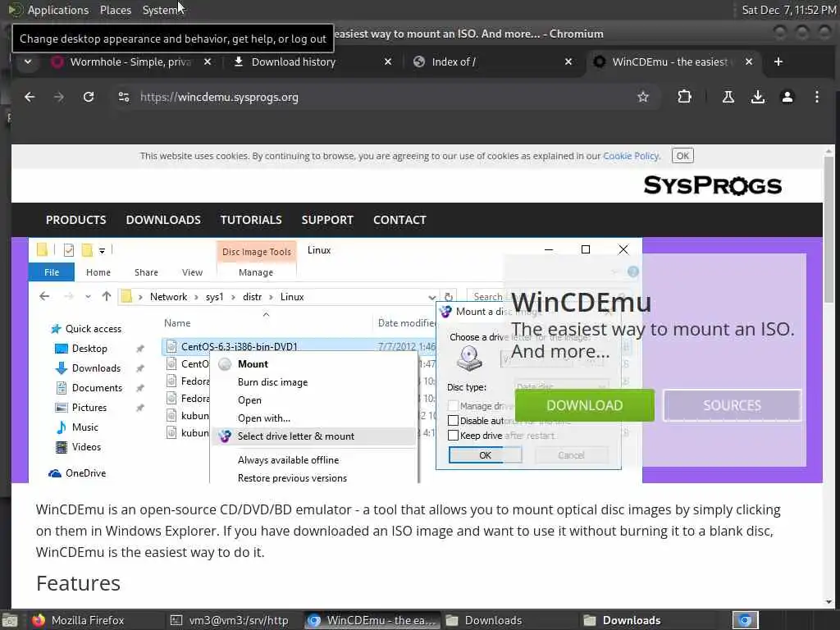Open the Places menu

click(x=116, y=10)
